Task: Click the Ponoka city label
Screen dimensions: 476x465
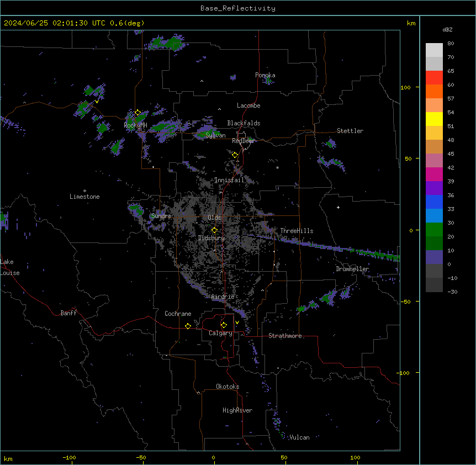Action: tap(265, 75)
